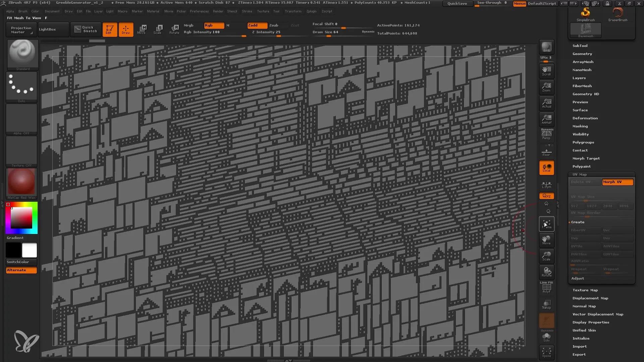
Task: Toggle Edit mode button
Action: coord(110,29)
